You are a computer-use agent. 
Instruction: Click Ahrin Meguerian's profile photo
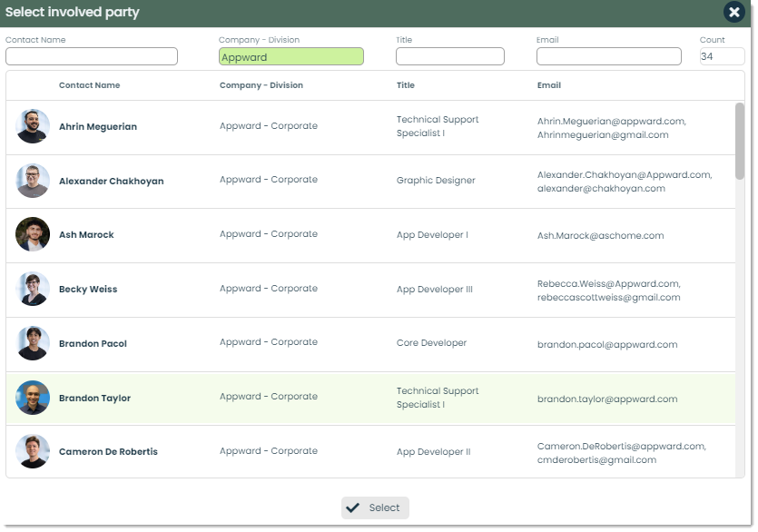coord(33,126)
